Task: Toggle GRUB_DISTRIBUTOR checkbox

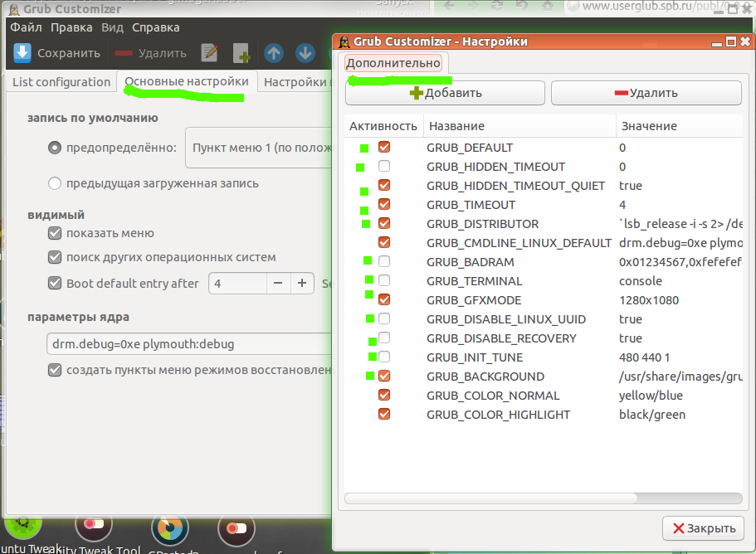Action: click(384, 224)
